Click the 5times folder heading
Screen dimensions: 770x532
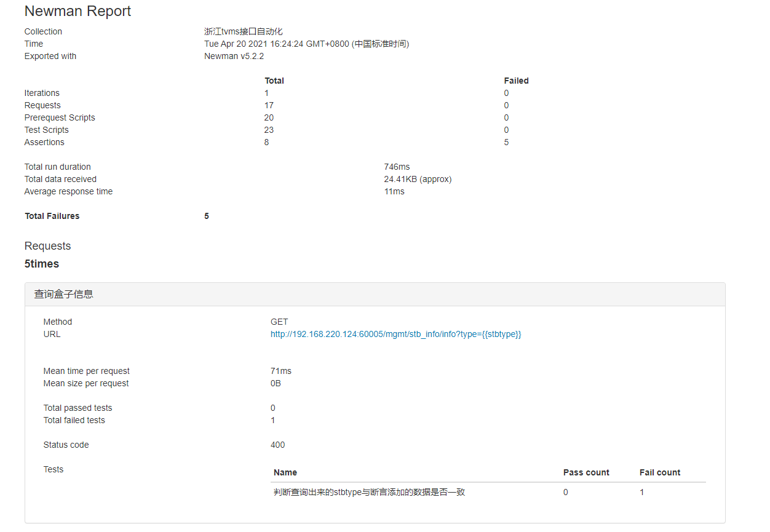pyautogui.click(x=42, y=264)
